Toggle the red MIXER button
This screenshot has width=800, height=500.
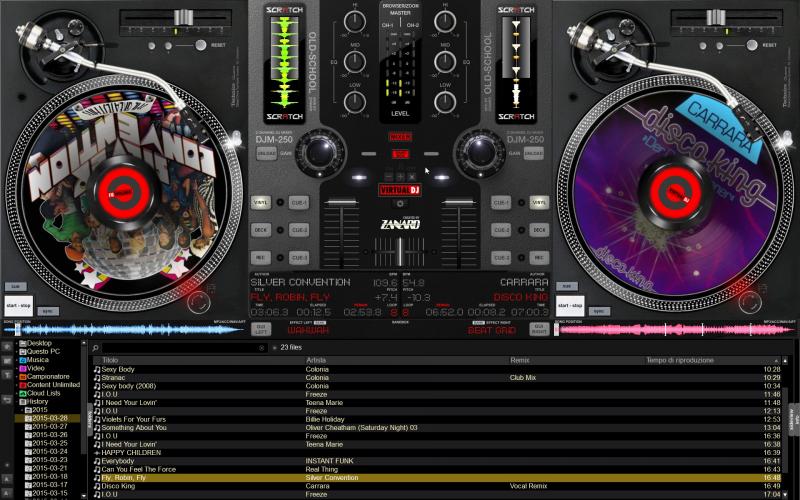click(400, 137)
